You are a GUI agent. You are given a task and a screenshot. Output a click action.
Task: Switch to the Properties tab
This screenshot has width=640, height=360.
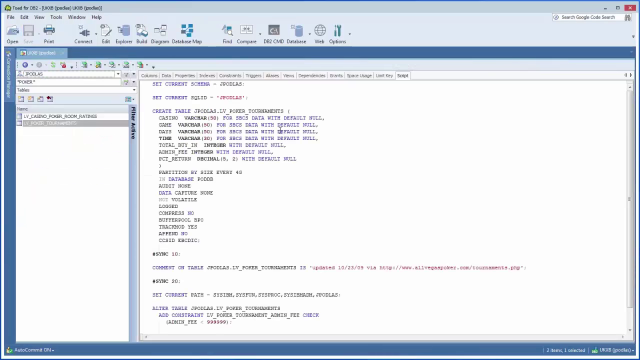pos(185,76)
